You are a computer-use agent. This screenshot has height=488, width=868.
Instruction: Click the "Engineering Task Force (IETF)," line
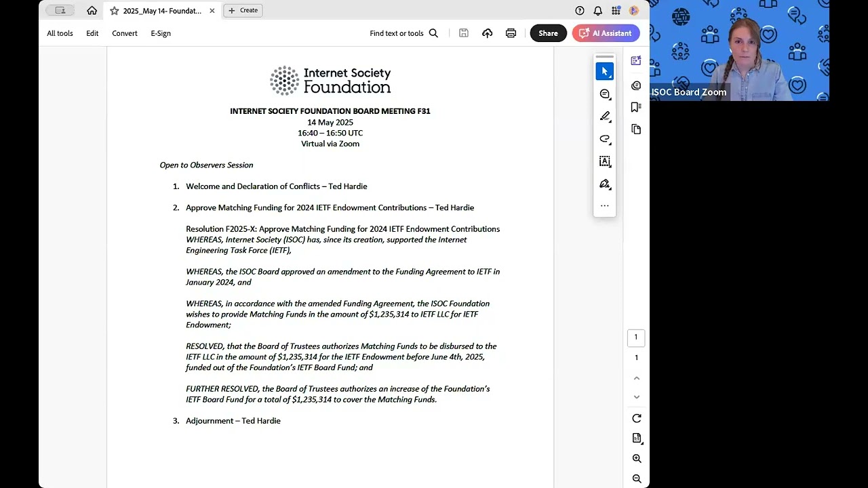coord(239,251)
